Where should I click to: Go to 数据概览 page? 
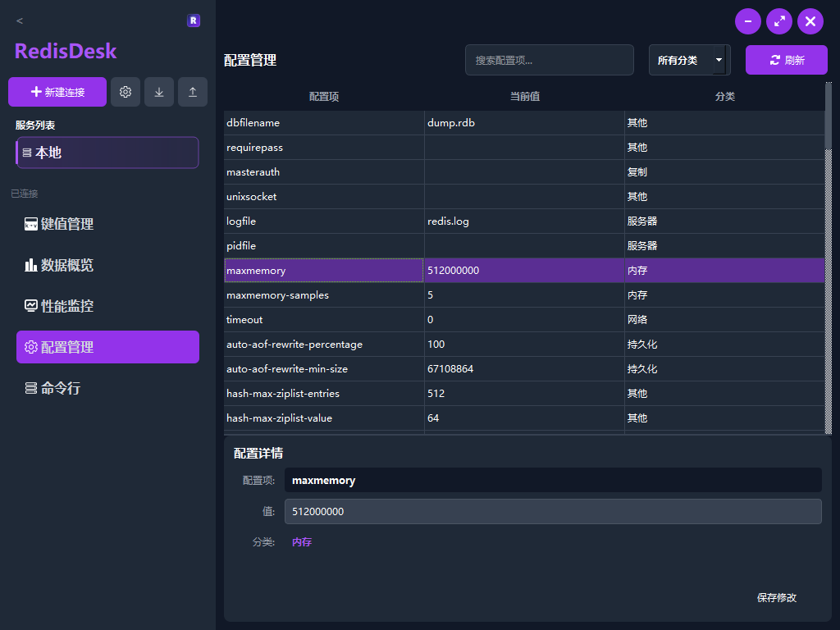107,265
